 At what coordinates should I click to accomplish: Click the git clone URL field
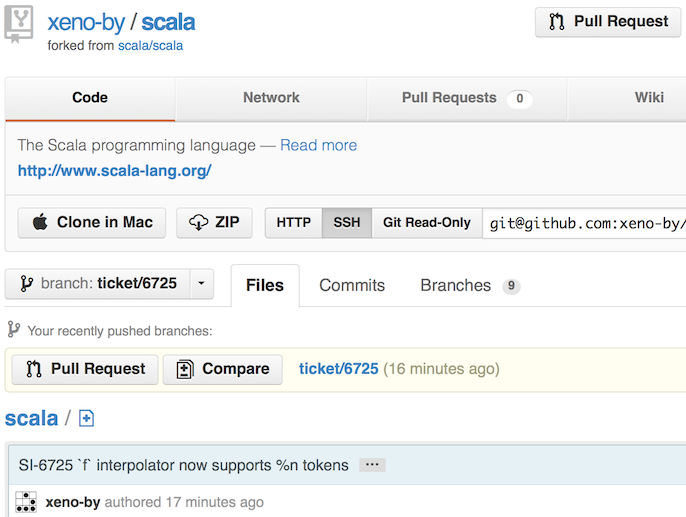(585, 223)
